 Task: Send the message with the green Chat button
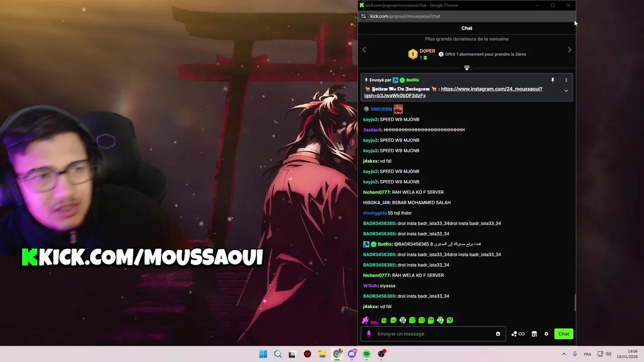point(563,334)
